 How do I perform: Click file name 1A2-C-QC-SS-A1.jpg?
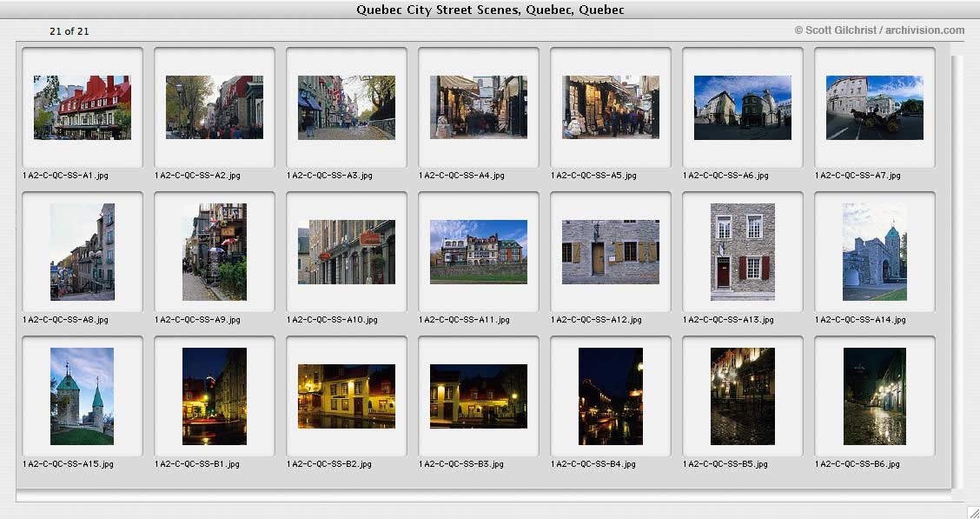tap(66, 176)
